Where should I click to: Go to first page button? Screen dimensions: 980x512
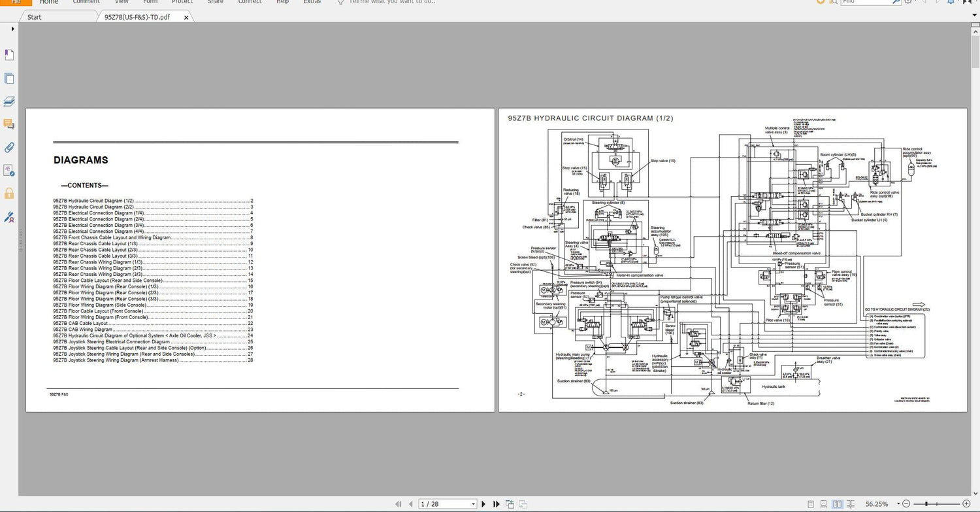[399, 504]
